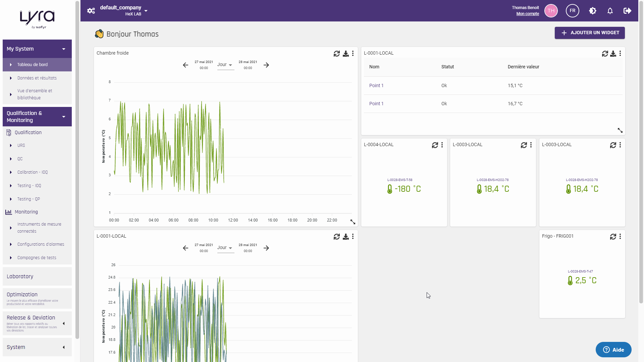Open Qualification section icon

[x=9, y=133]
